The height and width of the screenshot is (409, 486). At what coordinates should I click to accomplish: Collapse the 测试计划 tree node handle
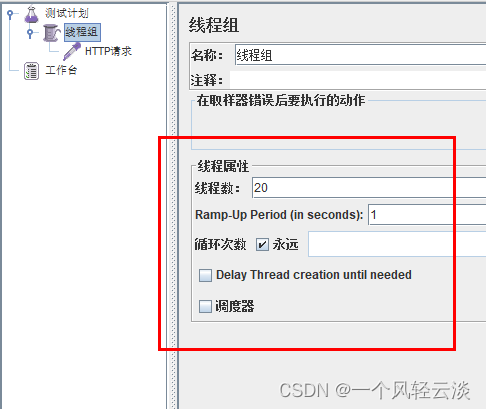coord(11,14)
